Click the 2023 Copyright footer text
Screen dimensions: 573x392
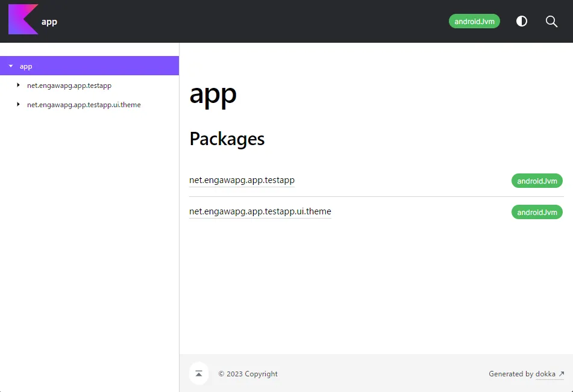pyautogui.click(x=248, y=374)
